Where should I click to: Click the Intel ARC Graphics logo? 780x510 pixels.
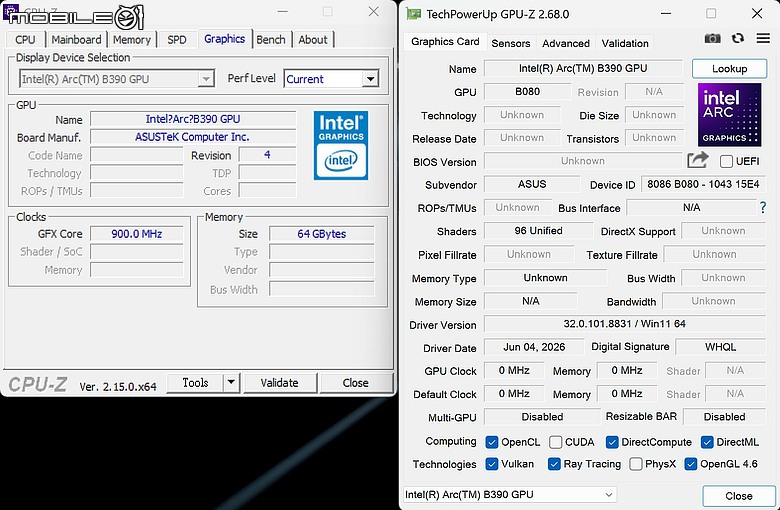729,114
